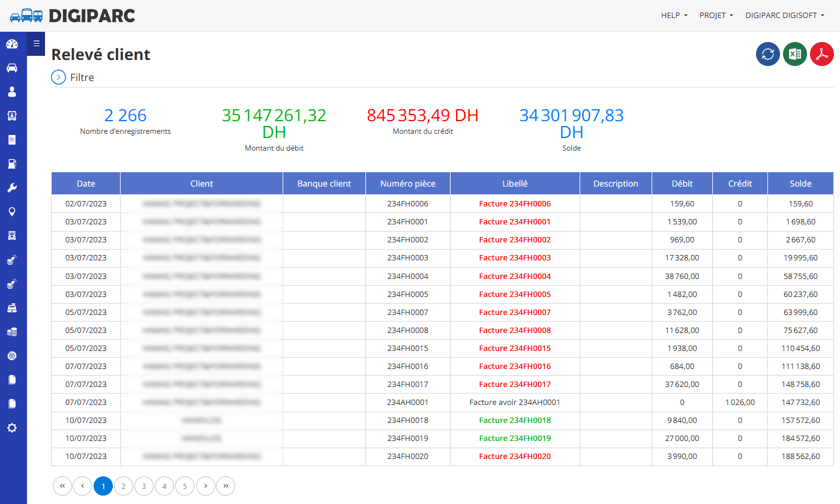
Task: Export the statement to Excel
Action: (795, 54)
